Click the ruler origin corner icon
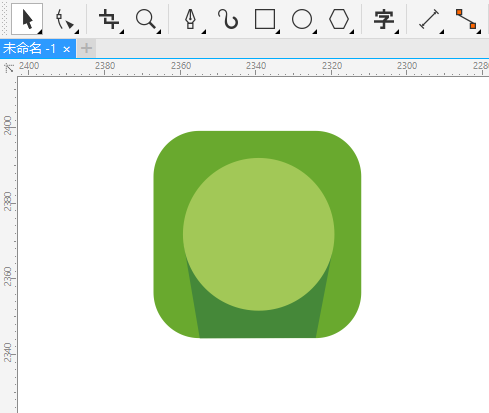The width and height of the screenshot is (489, 413). (9, 68)
